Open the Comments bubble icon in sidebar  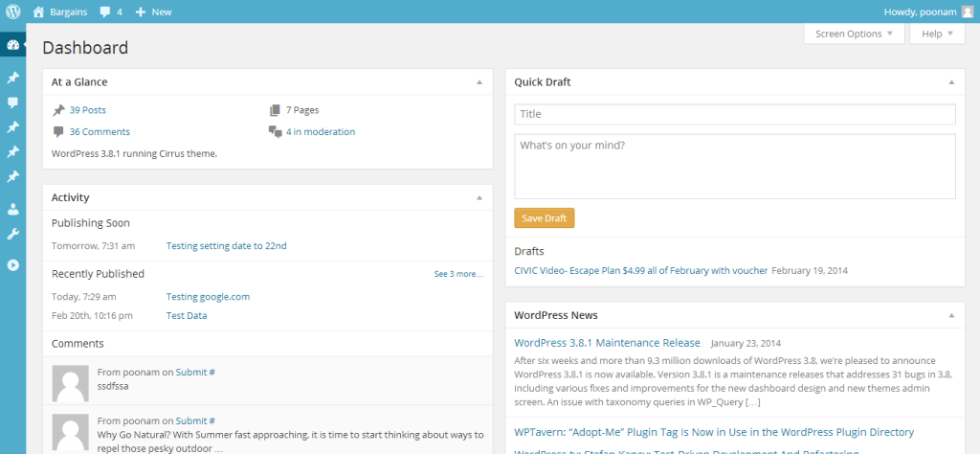point(13,102)
